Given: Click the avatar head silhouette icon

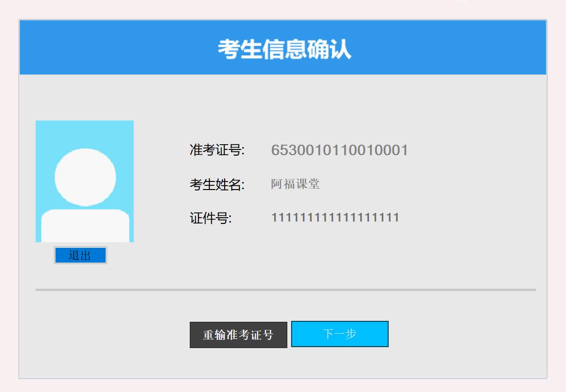Looking at the screenshot, I should (x=85, y=177).
